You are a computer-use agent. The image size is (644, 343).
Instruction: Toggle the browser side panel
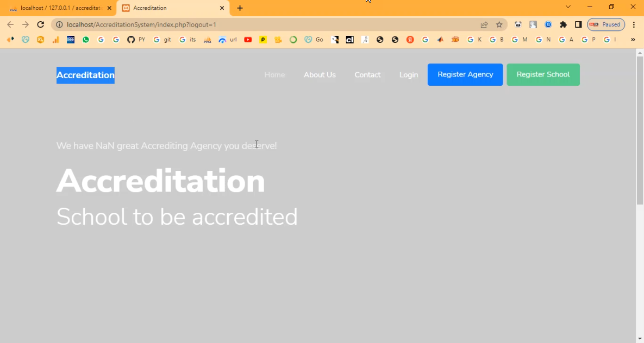[x=578, y=24]
